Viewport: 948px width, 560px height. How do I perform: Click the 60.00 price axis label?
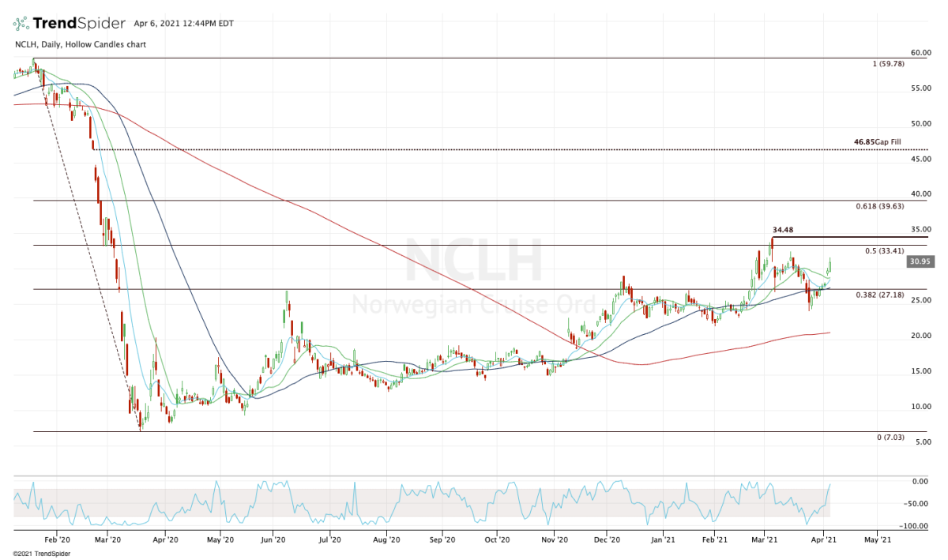point(920,53)
